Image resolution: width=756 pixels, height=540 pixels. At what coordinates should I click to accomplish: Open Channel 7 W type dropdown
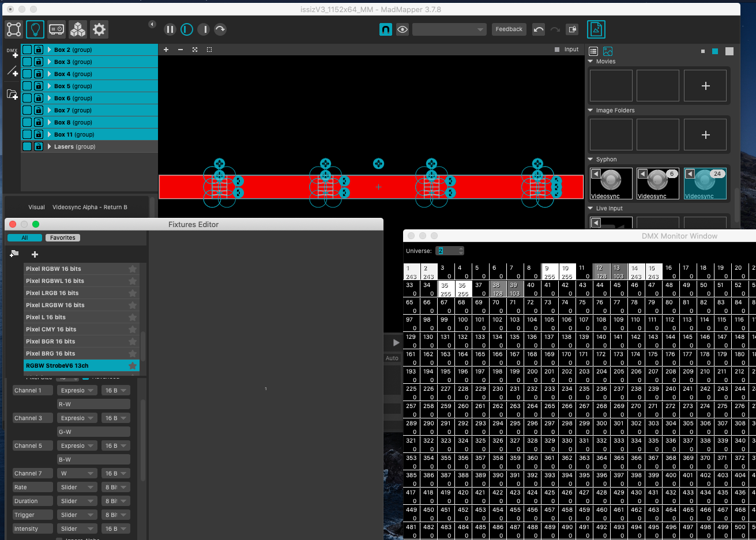coord(77,473)
